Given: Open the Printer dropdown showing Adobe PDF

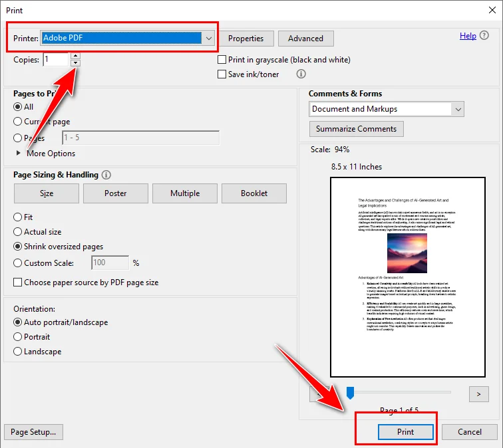Looking at the screenshot, I should [x=127, y=38].
